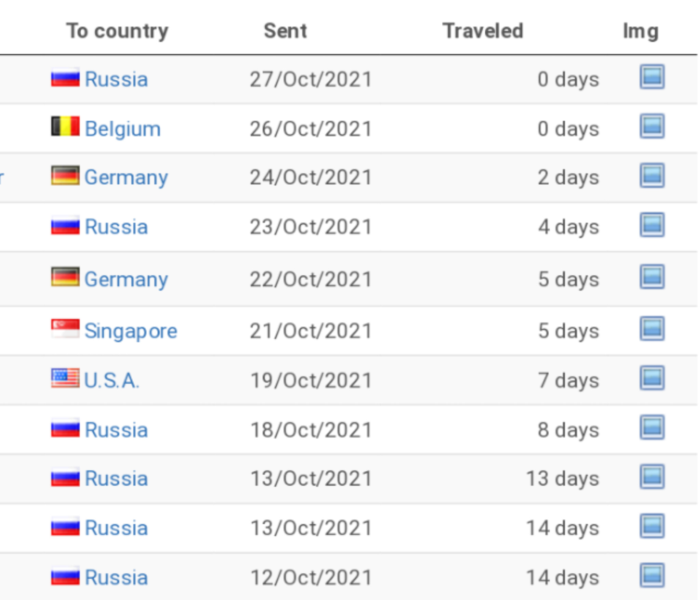700x600 pixels.
Task: Open image icon for 27/Oct/2021 Russia postcard
Action: (x=652, y=77)
